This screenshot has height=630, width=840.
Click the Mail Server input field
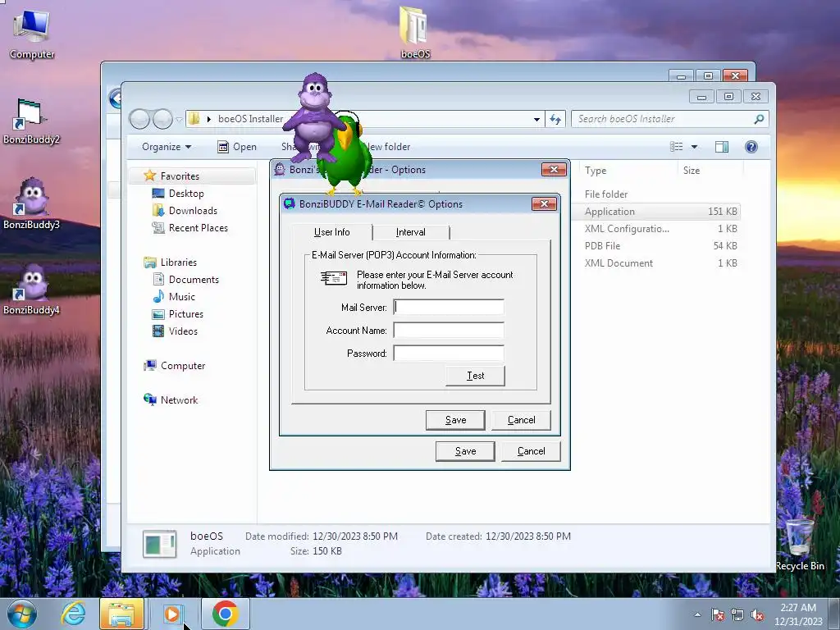click(449, 307)
